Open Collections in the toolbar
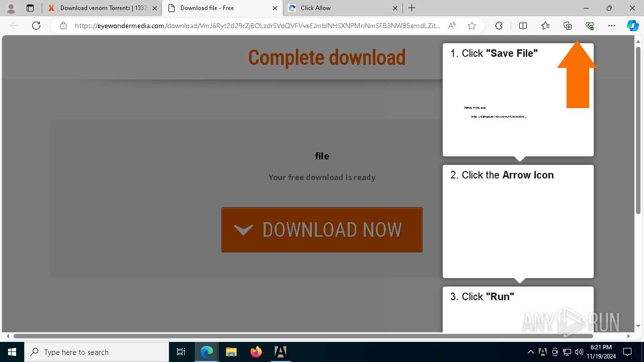 tap(568, 26)
